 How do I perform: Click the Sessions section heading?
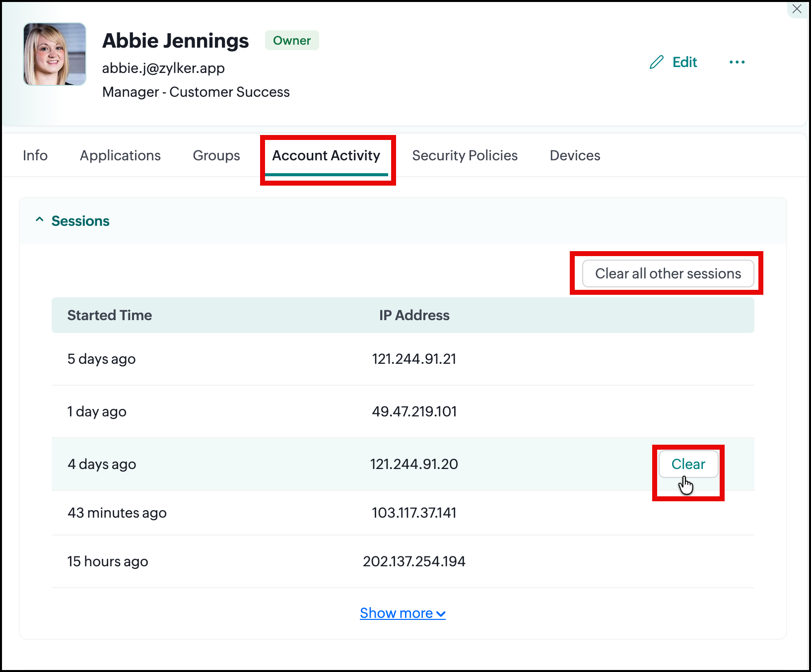click(x=80, y=221)
